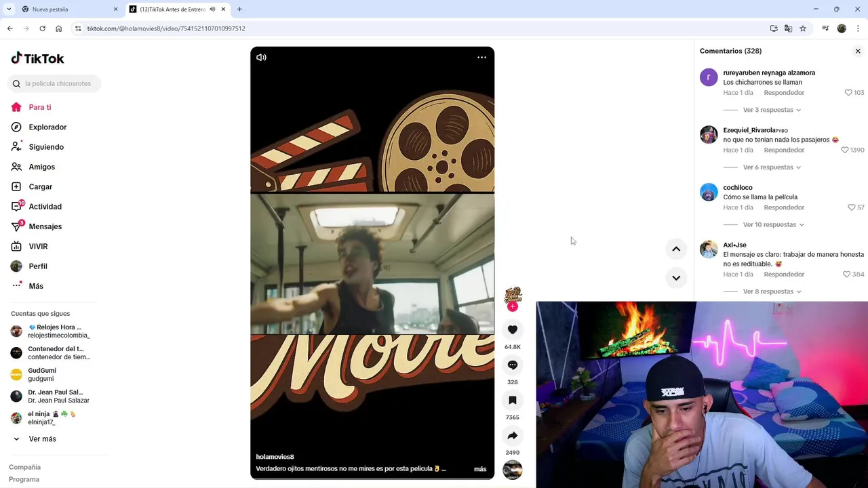Open the browser home page icon
Image resolution: width=868 pixels, height=488 pixels.
[x=59, y=28]
